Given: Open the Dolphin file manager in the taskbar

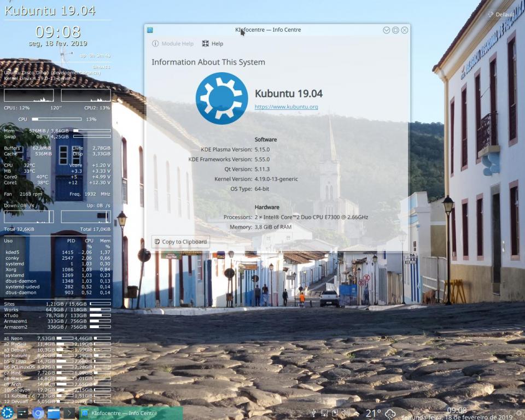Looking at the screenshot, I should [x=54, y=413].
